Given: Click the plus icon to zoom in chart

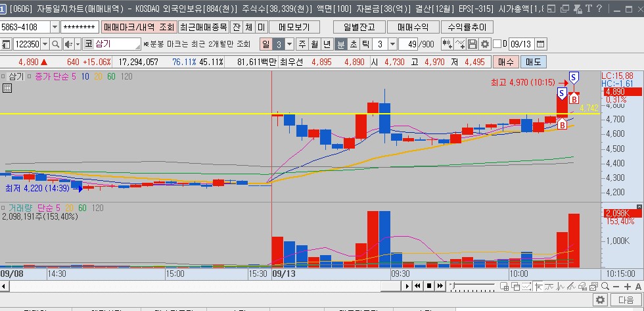Looking at the screenshot, I should pos(627,287).
